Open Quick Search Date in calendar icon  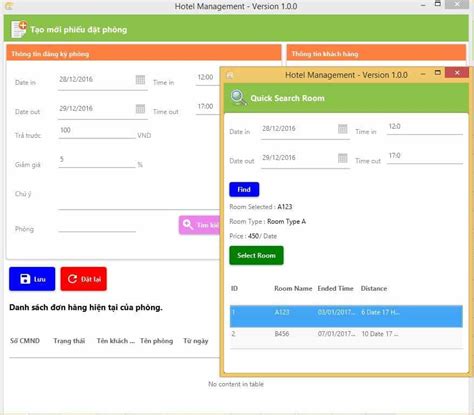click(x=343, y=129)
